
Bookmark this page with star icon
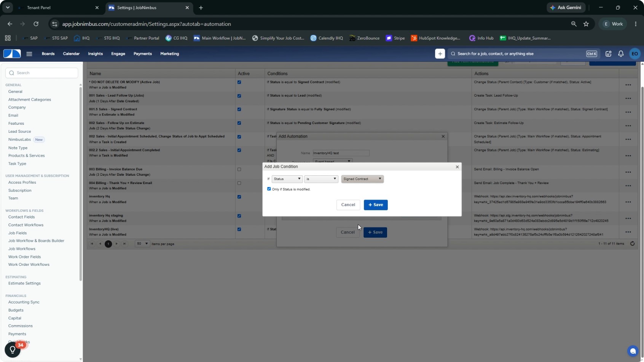pyautogui.click(x=586, y=24)
